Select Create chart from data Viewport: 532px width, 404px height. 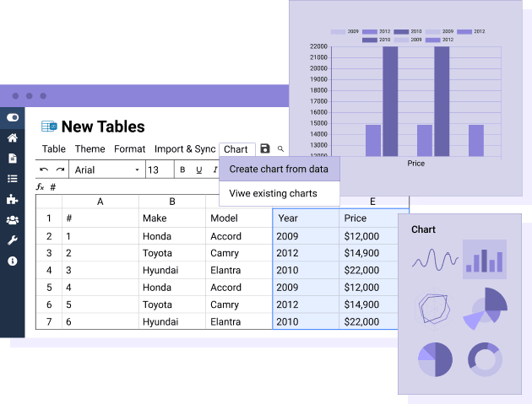point(279,169)
